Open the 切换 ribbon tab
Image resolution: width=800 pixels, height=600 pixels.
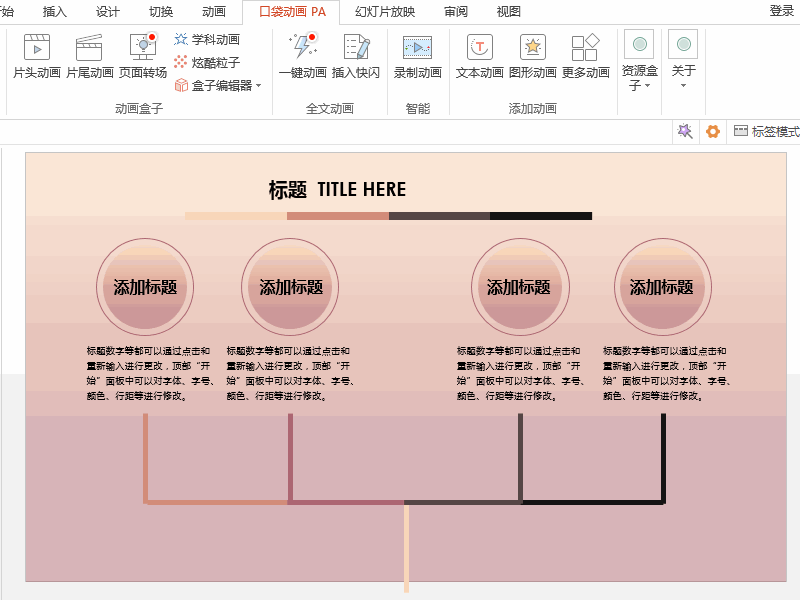[x=161, y=11]
